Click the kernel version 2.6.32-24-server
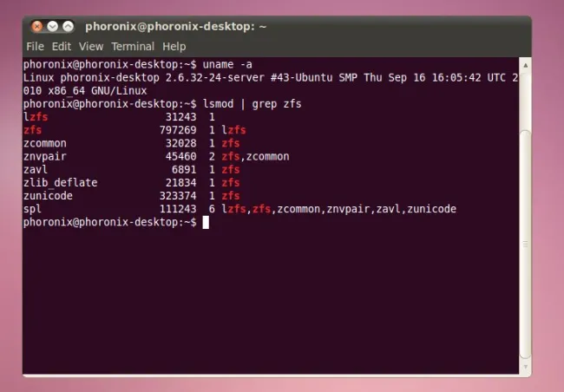The height and width of the screenshot is (392, 564). coord(215,78)
